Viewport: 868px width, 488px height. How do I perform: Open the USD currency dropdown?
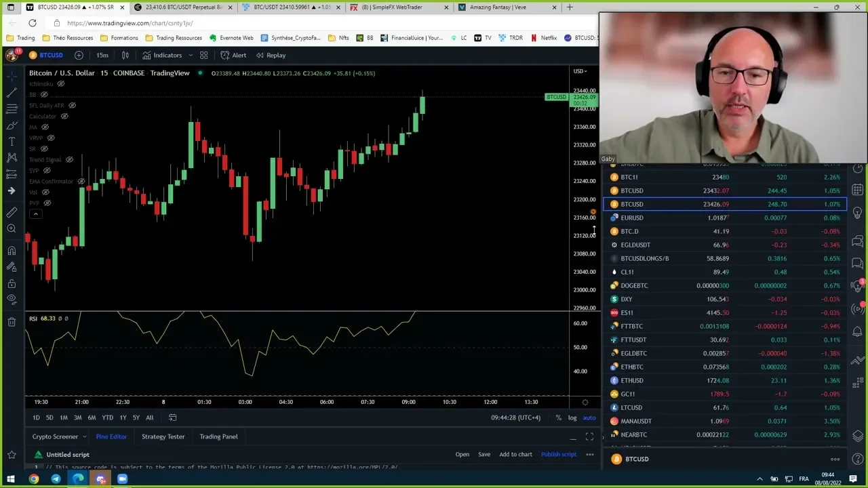point(581,71)
